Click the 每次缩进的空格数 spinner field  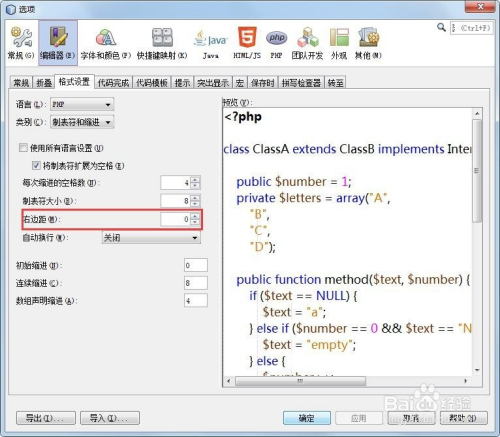pos(175,183)
